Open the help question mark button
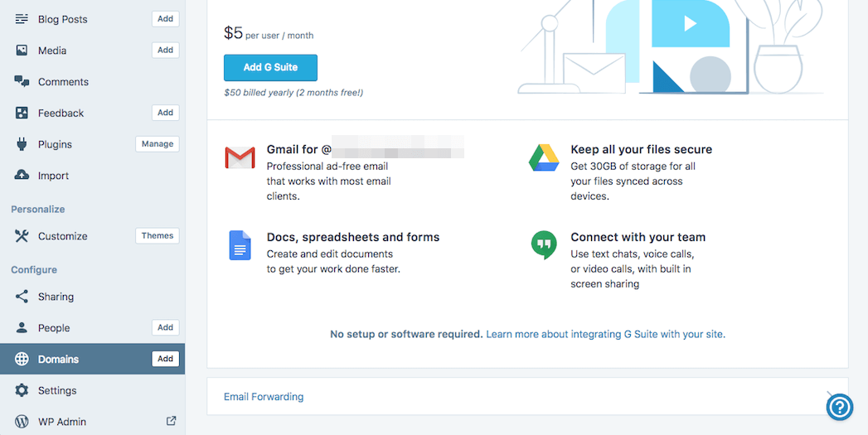Image resolution: width=868 pixels, height=435 pixels. [840, 407]
